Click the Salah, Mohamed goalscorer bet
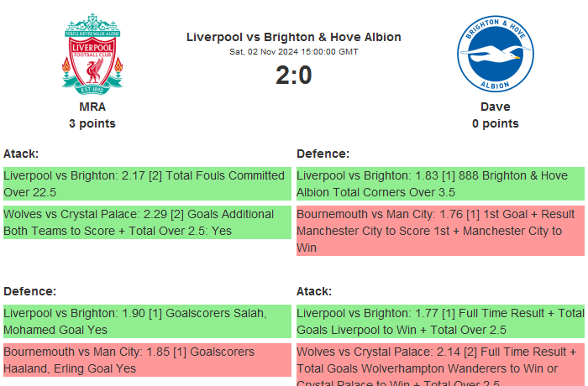Image resolution: width=588 pixels, height=386 pixels. coord(147,321)
